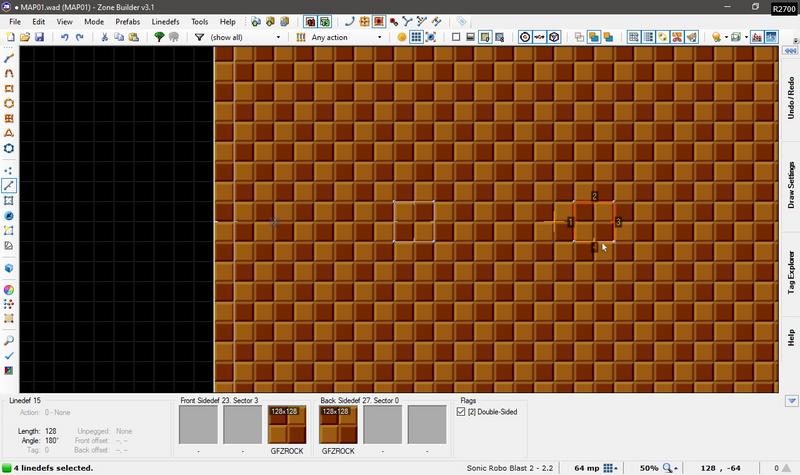This screenshot has width=800, height=475.
Task: Toggle the grid display button in toolbar
Action: coord(416,37)
